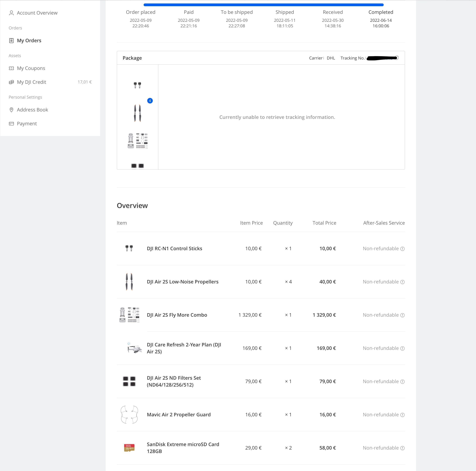Screen dimensions: 476x471
Task: Click the Received status step
Action: pyautogui.click(x=333, y=19)
